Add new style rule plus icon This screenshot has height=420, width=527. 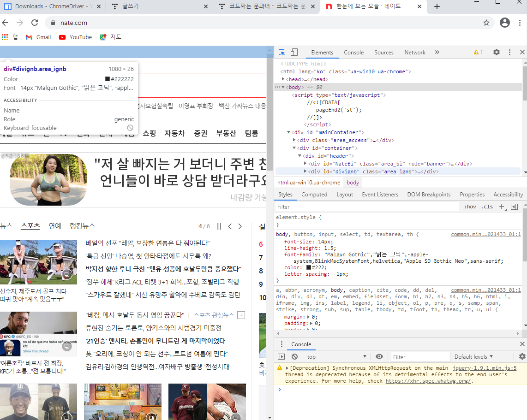(502, 207)
